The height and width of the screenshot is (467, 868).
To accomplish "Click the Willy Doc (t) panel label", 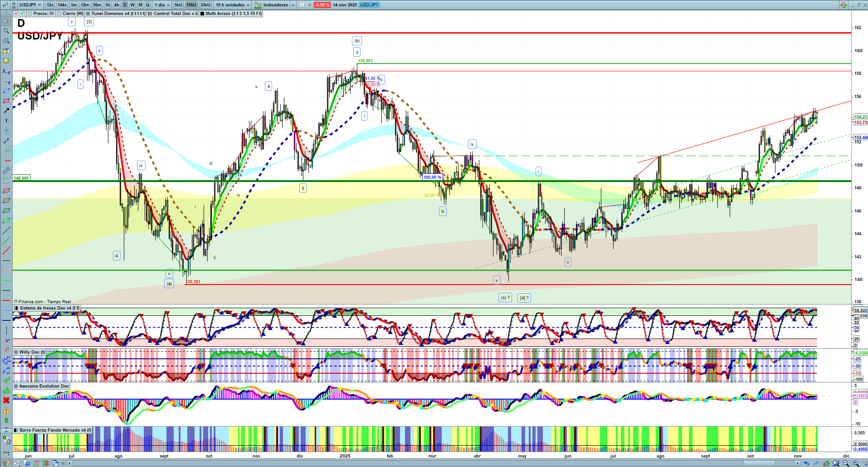I will pos(32,352).
